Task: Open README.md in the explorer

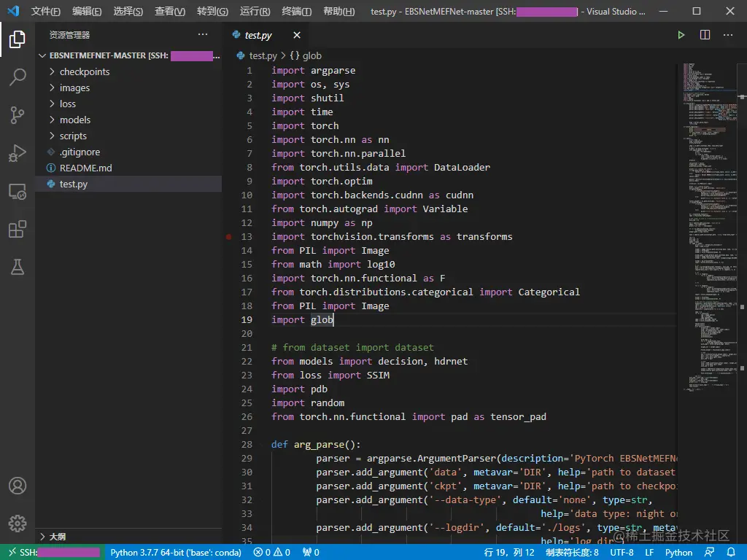Action: [x=85, y=168]
